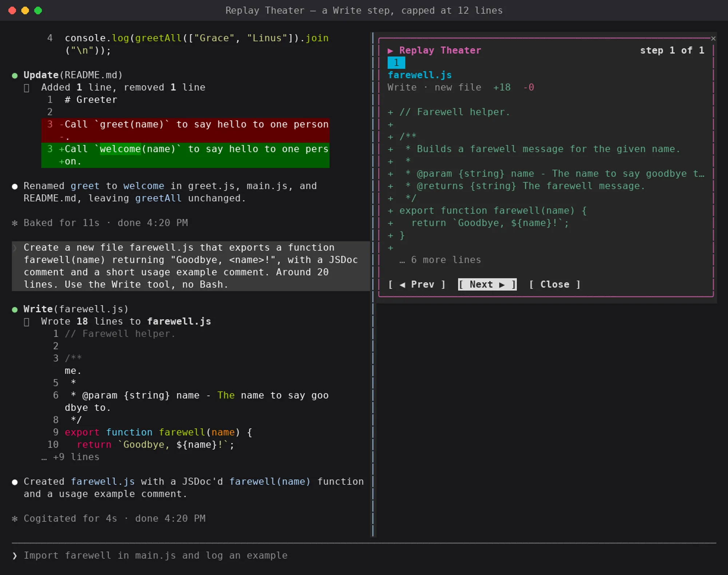Click 'farewell(name)' in the Created summary
The width and height of the screenshot is (728, 575).
[x=270, y=482]
